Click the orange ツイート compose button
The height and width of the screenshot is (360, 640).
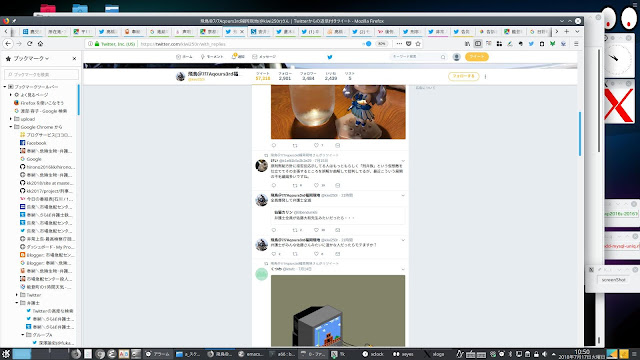[476, 57]
